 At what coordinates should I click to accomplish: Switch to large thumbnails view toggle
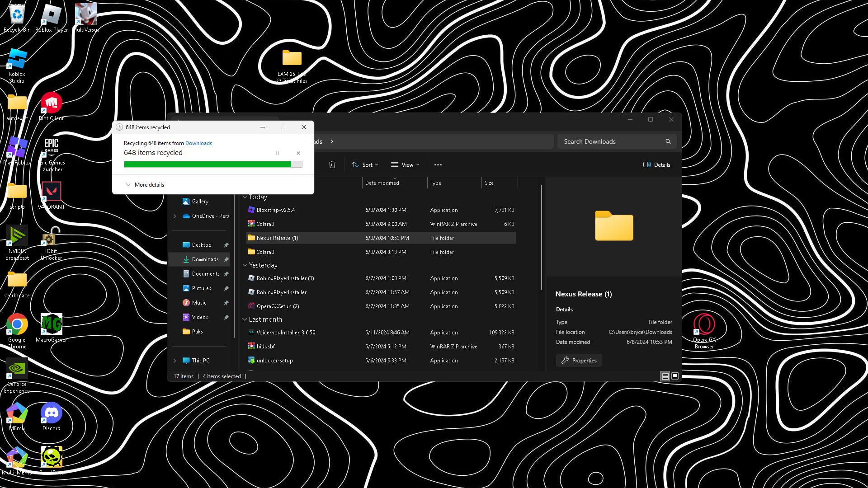(675, 376)
